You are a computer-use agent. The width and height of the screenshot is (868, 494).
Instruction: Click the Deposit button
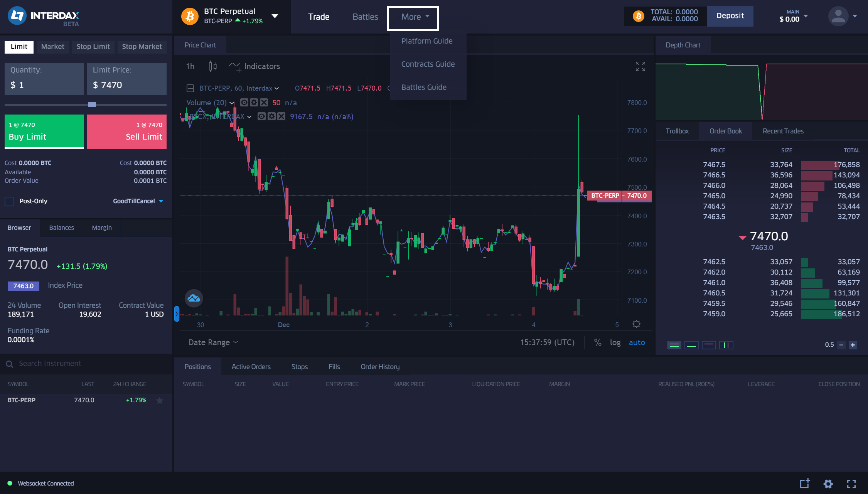pos(730,16)
